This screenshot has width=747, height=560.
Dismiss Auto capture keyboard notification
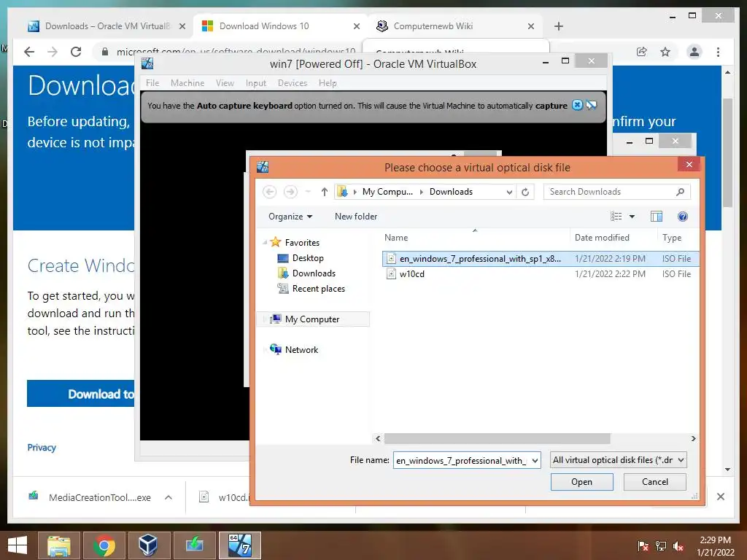577,105
